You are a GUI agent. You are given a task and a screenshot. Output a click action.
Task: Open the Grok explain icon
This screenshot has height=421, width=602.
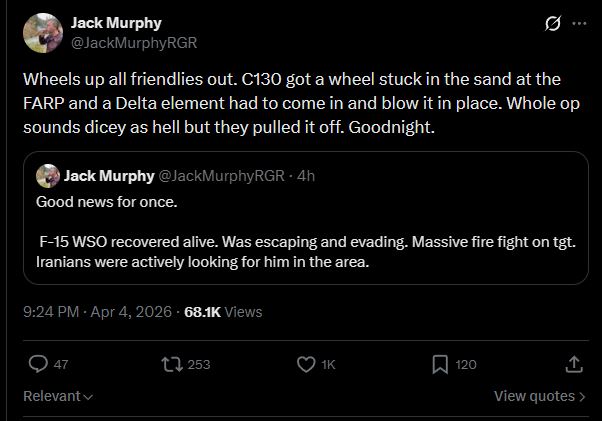[x=549, y=24]
